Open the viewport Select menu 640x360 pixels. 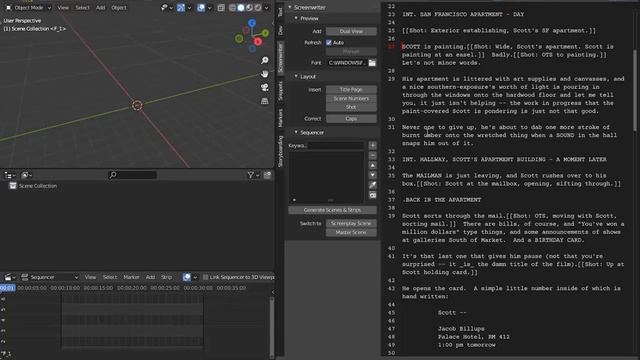coord(82,7)
